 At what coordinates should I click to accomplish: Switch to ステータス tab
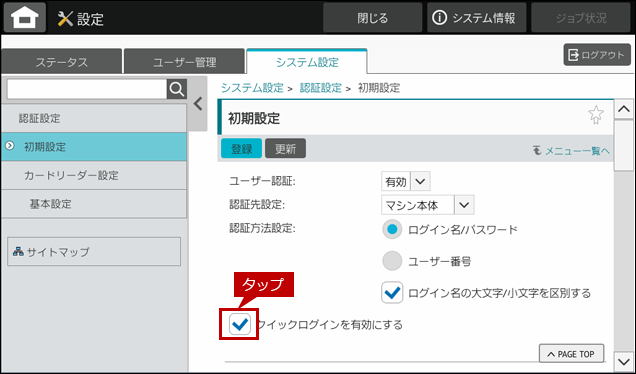pos(61,62)
